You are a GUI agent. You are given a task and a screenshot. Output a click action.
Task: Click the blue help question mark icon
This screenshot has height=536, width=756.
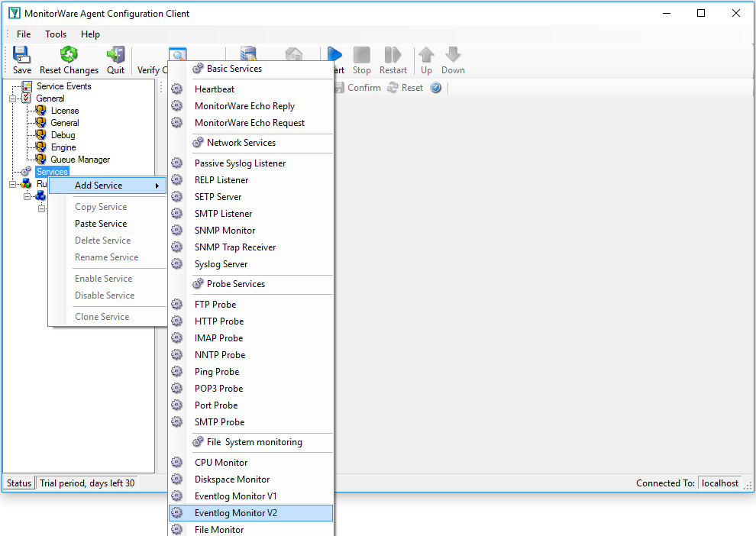tap(436, 88)
